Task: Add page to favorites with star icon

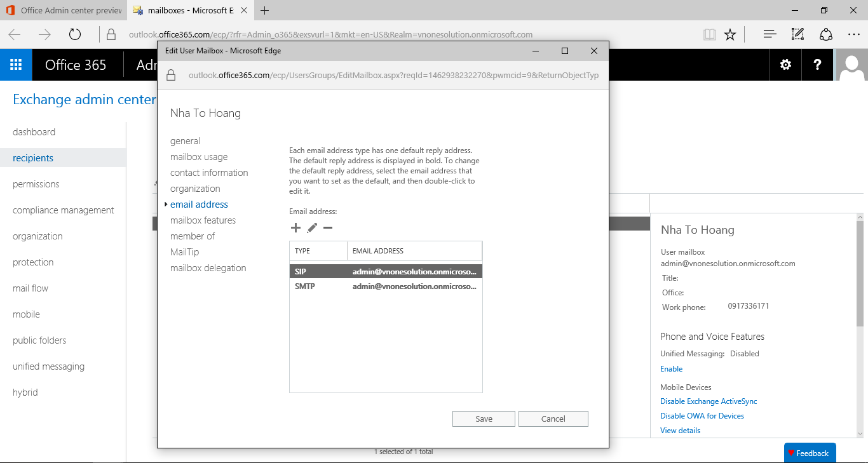Action: click(x=730, y=34)
